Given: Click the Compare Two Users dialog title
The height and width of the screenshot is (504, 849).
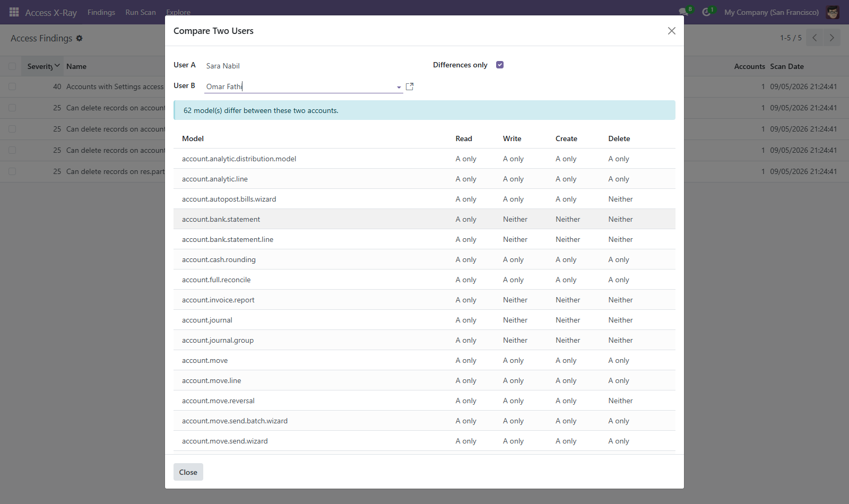Looking at the screenshot, I should 213,31.
